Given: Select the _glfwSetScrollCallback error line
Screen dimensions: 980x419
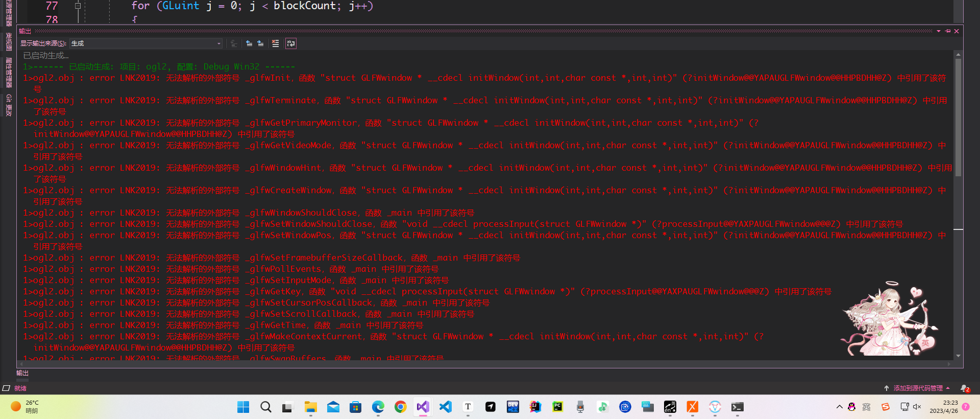Looking at the screenshot, I should coord(249,314).
